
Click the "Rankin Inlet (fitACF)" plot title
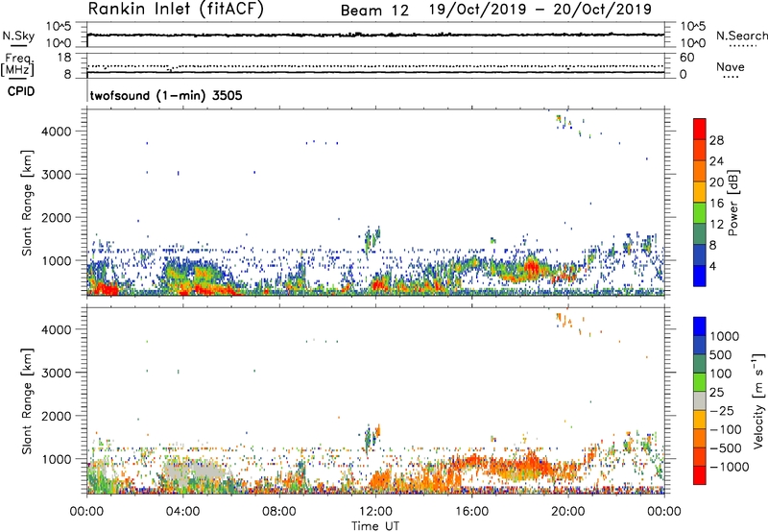pyautogui.click(x=176, y=10)
